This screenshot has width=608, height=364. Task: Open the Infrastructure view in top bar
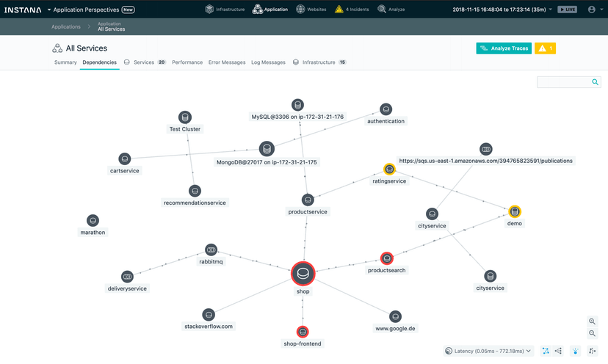225,10
